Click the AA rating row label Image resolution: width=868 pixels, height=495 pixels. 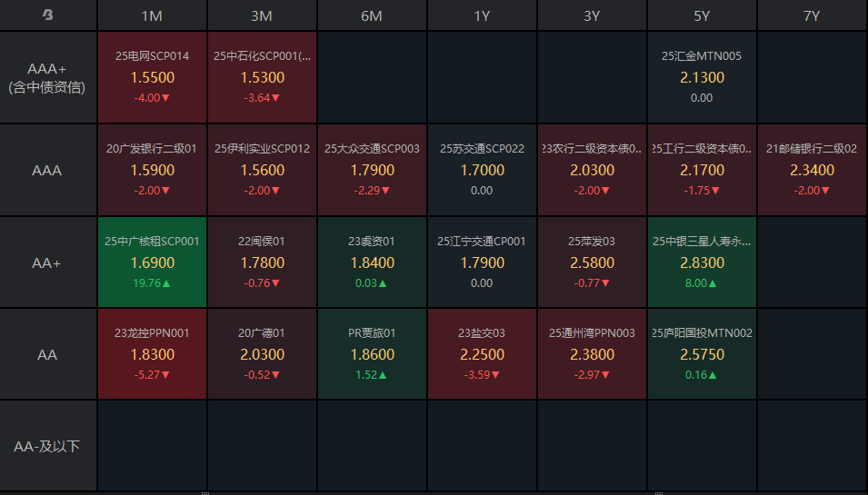[47, 354]
